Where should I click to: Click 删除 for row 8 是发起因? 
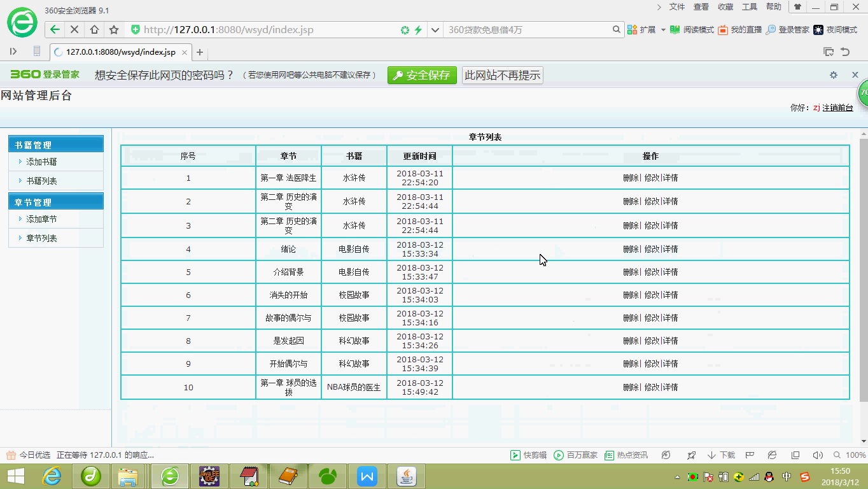(631, 341)
